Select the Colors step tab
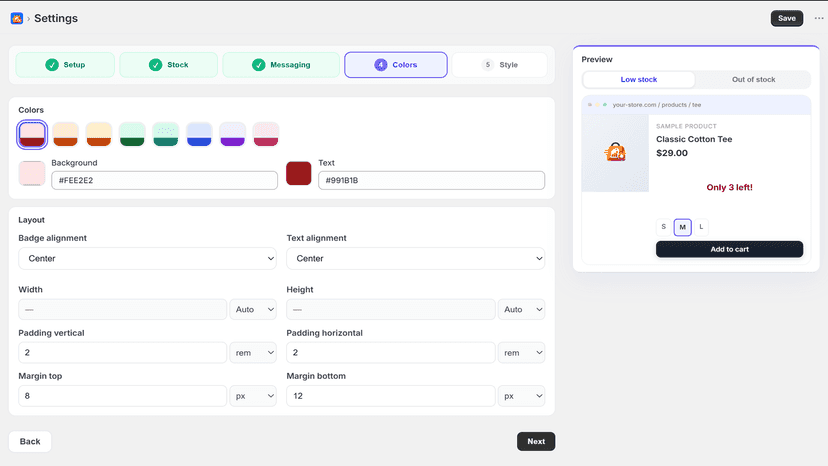This screenshot has width=828, height=466. pyautogui.click(x=396, y=65)
